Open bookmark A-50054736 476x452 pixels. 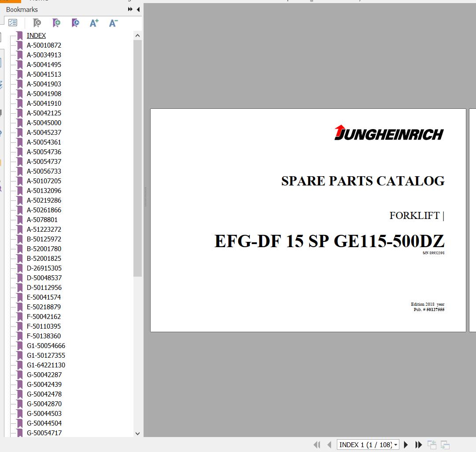[44, 152]
